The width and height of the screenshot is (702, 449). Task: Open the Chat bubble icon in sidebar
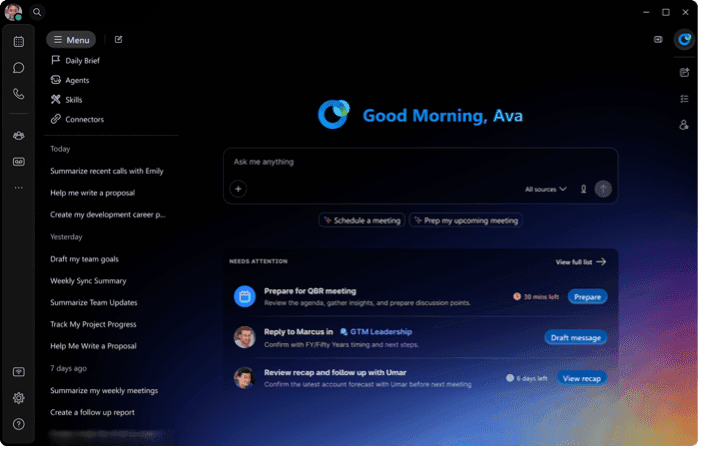[x=18, y=68]
